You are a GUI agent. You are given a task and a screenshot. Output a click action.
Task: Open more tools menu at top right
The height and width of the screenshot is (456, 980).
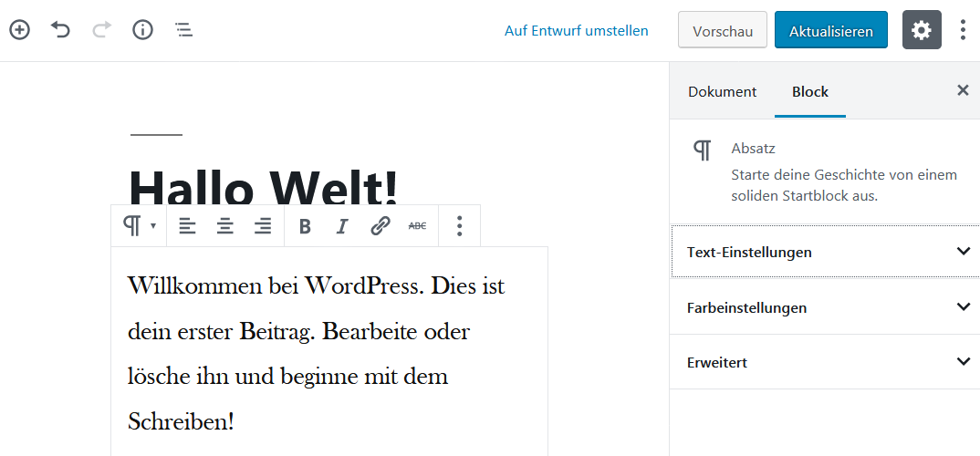(963, 29)
